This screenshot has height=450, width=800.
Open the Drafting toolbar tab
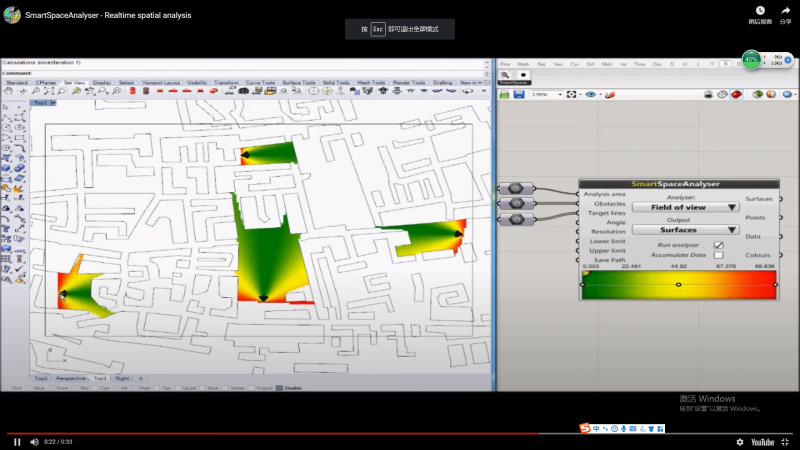click(442, 83)
